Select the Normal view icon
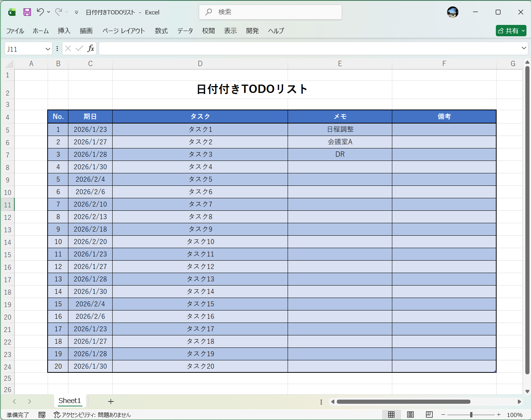Image resolution: width=531 pixels, height=420 pixels. [x=392, y=414]
